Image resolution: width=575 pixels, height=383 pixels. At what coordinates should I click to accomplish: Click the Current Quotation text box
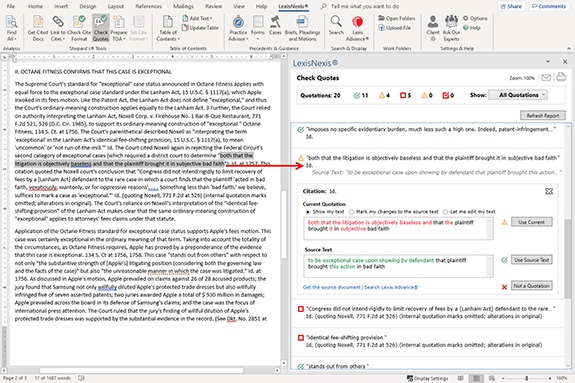[398, 229]
